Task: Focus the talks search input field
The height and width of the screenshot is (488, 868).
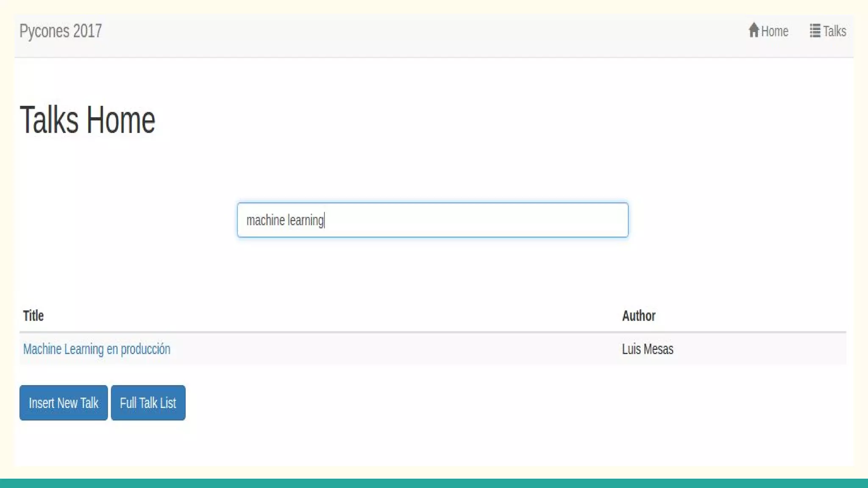Action: pos(432,220)
